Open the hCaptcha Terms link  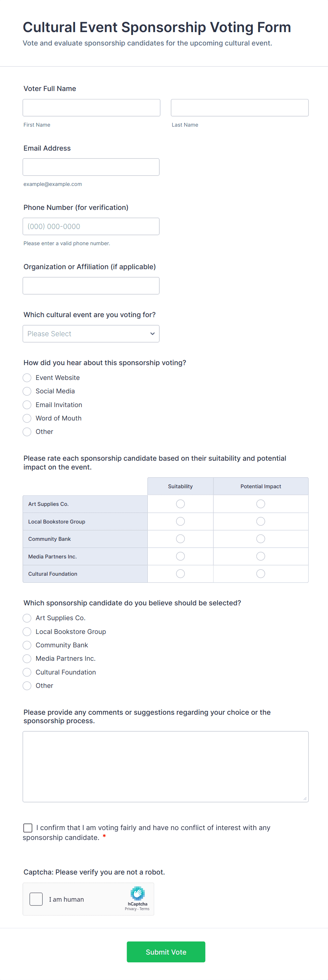[x=145, y=909]
